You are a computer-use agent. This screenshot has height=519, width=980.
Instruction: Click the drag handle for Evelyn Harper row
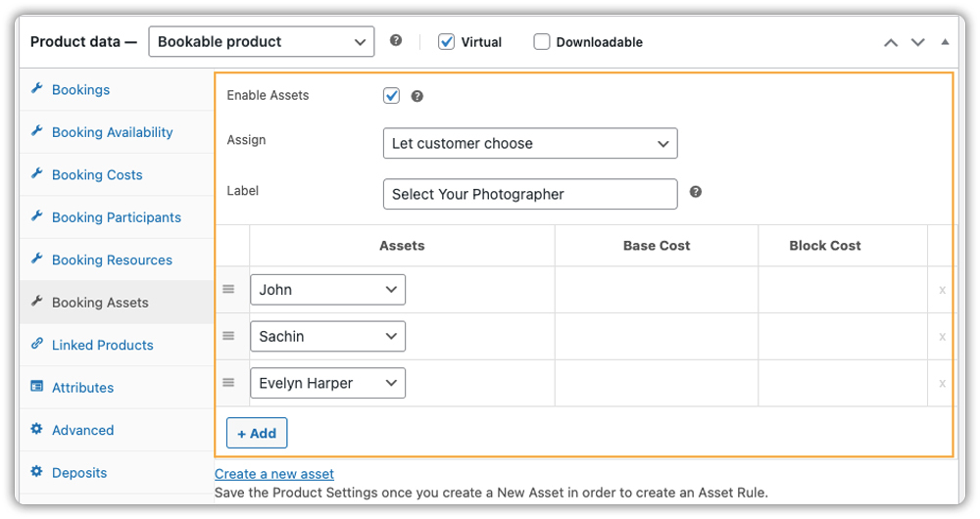228,382
